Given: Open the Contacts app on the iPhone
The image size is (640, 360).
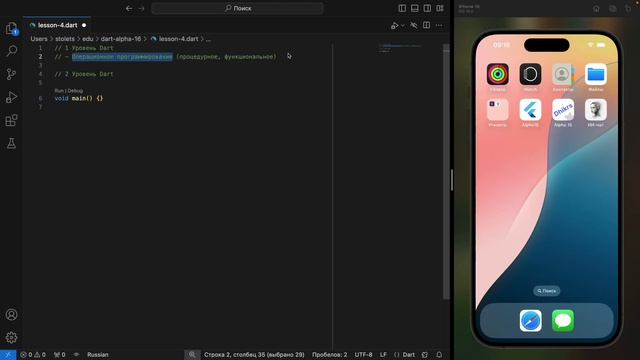Looking at the screenshot, I should click(x=563, y=74).
